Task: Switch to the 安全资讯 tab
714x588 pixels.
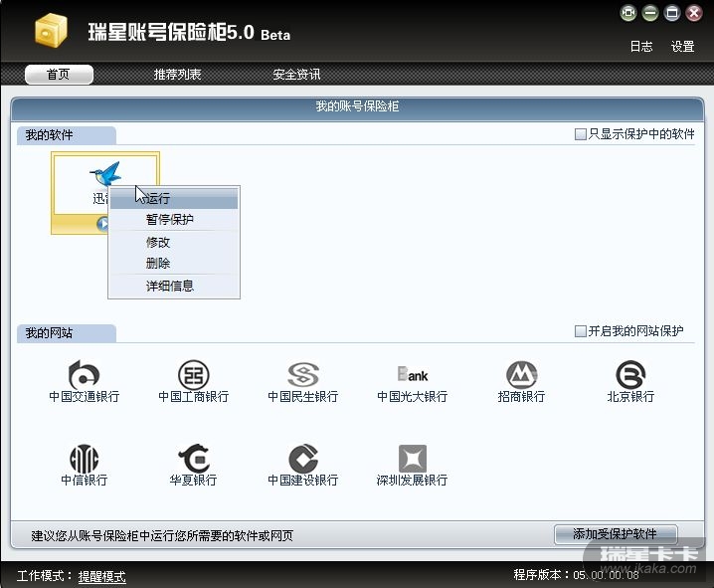Action: 296,75
